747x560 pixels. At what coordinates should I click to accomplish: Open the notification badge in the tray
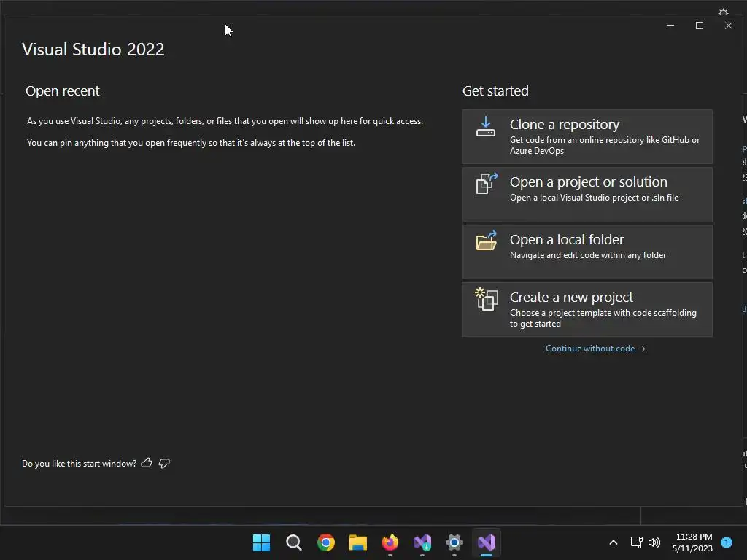point(727,542)
